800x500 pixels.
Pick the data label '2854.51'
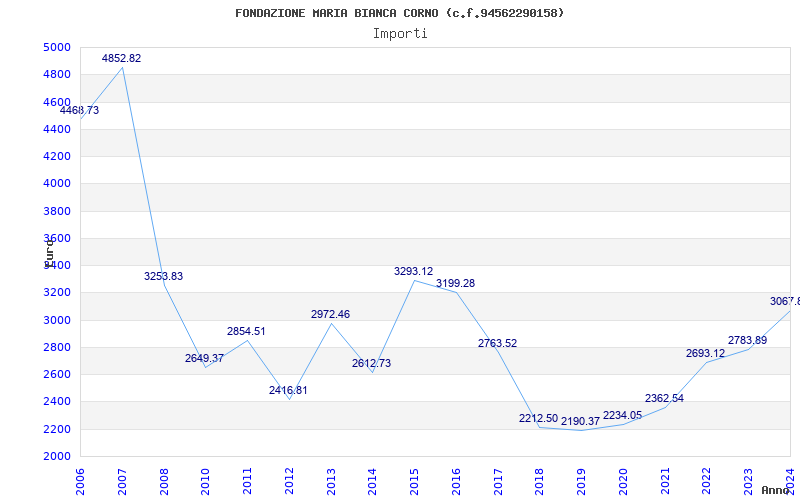[x=246, y=331]
